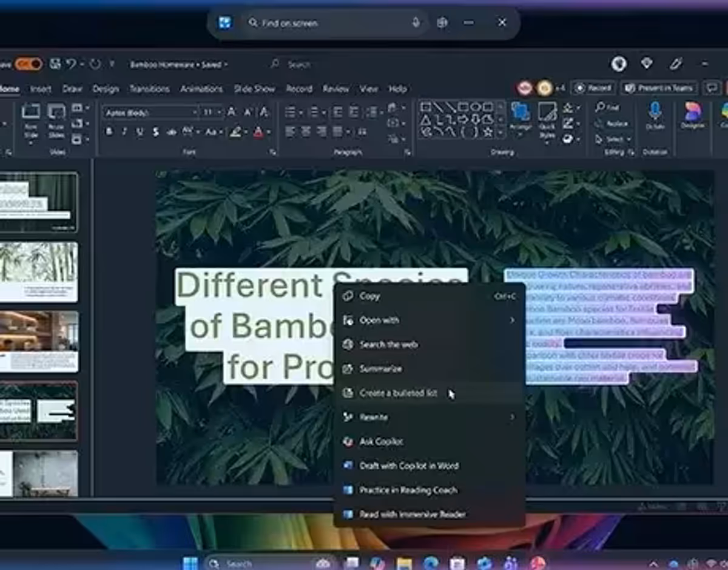728x570 pixels.
Task: Click the Comments icon button
Action: [711, 89]
